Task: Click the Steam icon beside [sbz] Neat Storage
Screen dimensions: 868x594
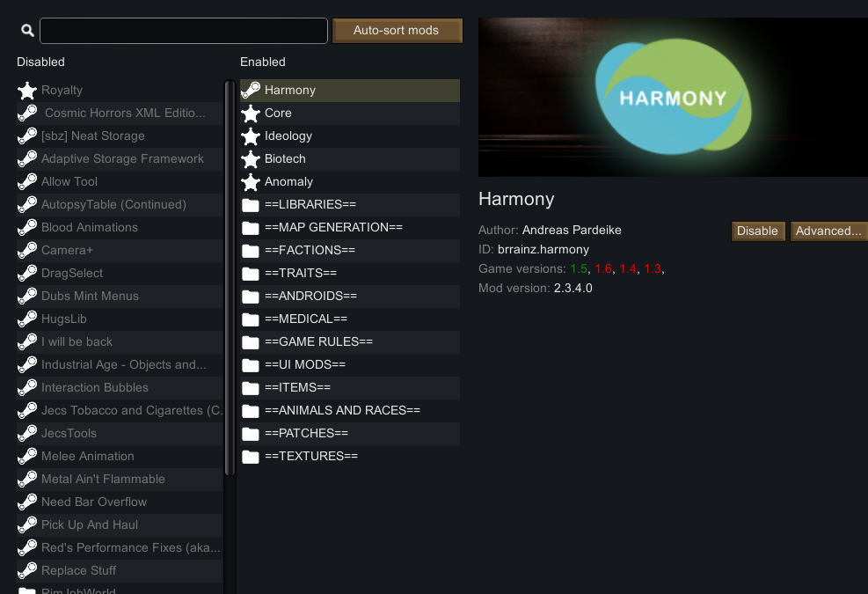Action: [27, 136]
